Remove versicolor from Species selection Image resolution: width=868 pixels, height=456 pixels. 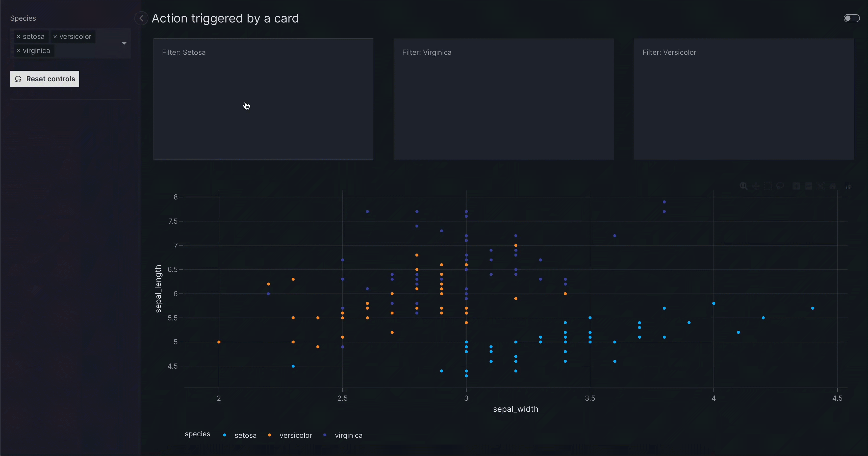click(55, 37)
